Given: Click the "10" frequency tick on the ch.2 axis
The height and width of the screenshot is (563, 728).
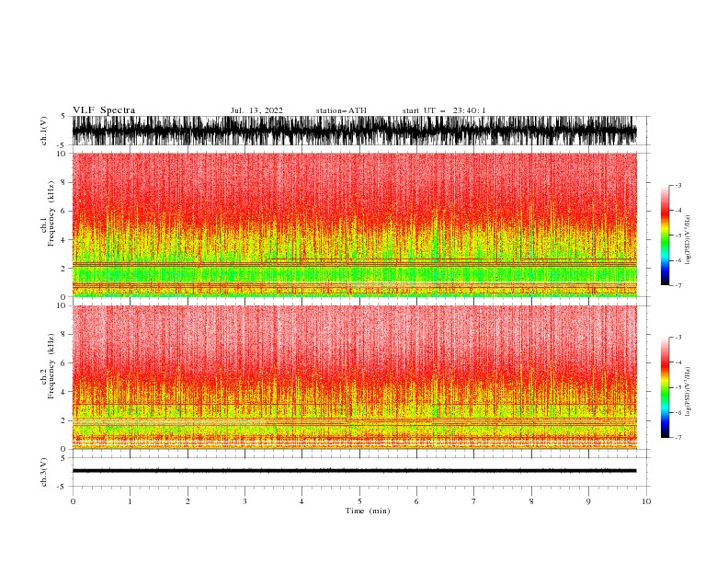Looking at the screenshot, I should pyautogui.click(x=62, y=305).
